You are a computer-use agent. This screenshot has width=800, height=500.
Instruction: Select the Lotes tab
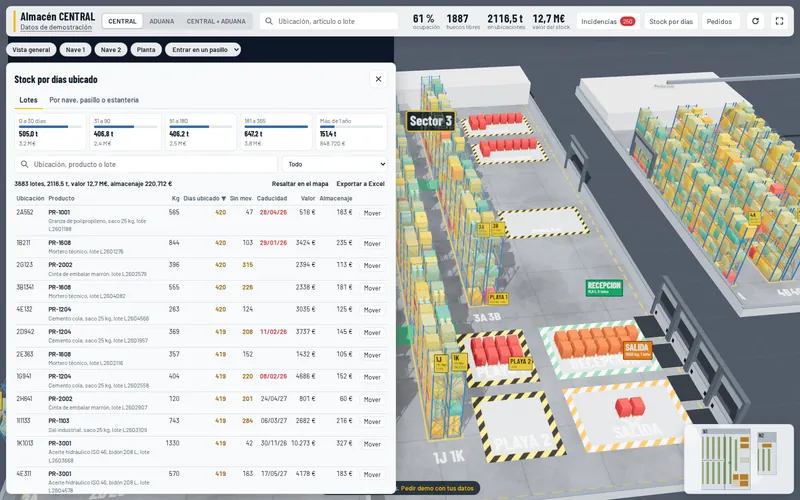[29, 100]
